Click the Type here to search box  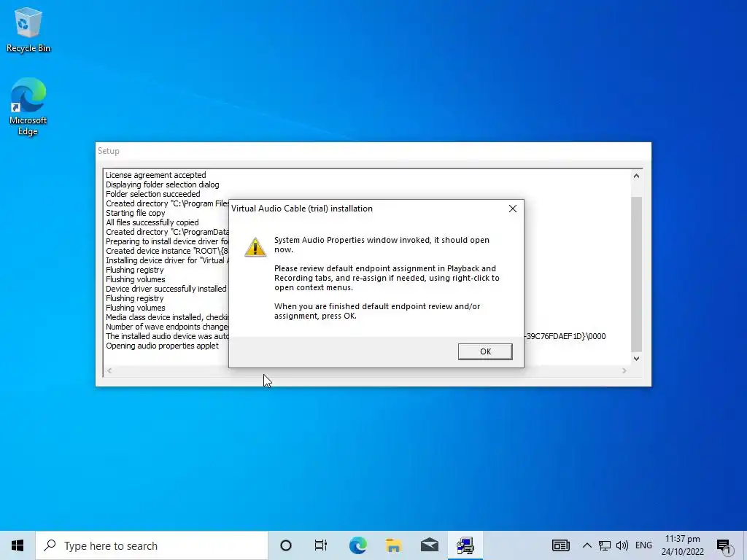click(x=152, y=545)
